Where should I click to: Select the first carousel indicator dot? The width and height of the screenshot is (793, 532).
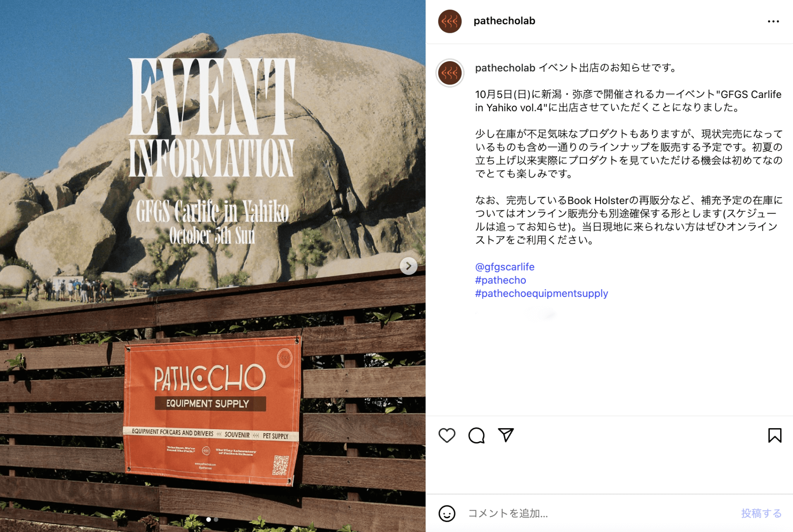pos(209,520)
